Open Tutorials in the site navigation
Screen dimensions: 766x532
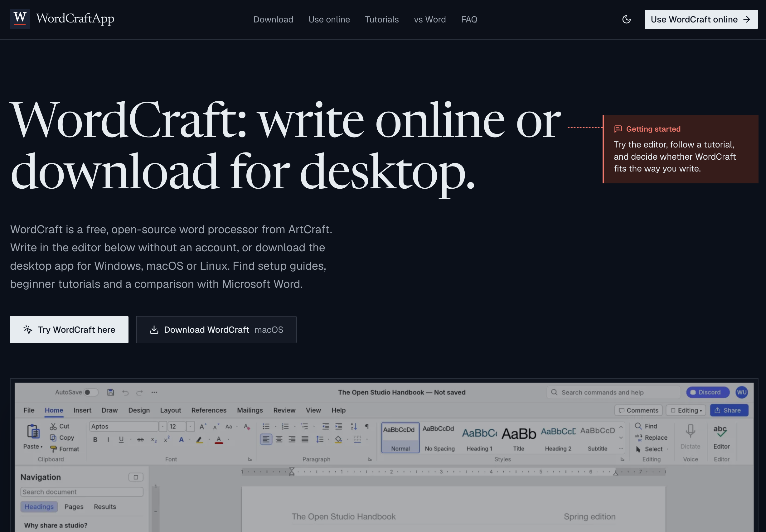point(382,19)
